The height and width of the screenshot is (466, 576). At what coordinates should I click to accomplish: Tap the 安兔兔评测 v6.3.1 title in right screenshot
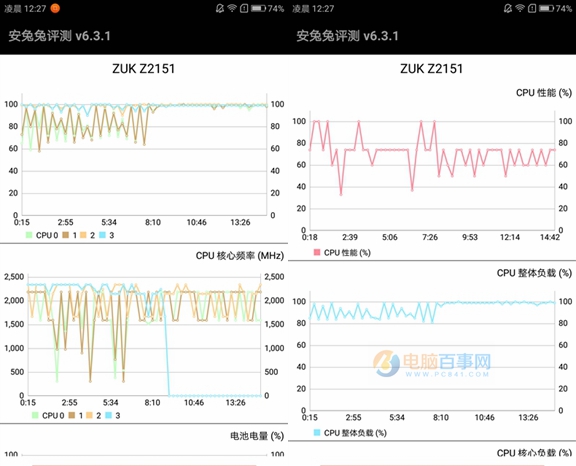(x=348, y=36)
